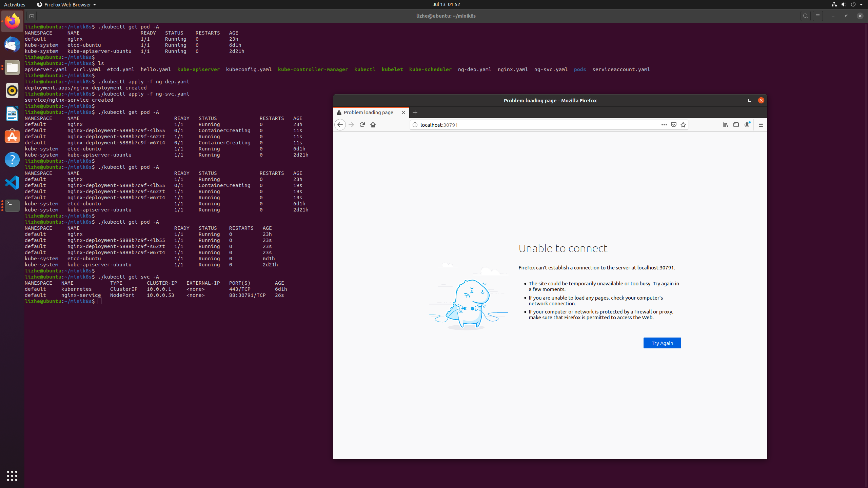The width and height of the screenshot is (868, 488).
Task: Open Firefox account icon
Action: pos(747,125)
